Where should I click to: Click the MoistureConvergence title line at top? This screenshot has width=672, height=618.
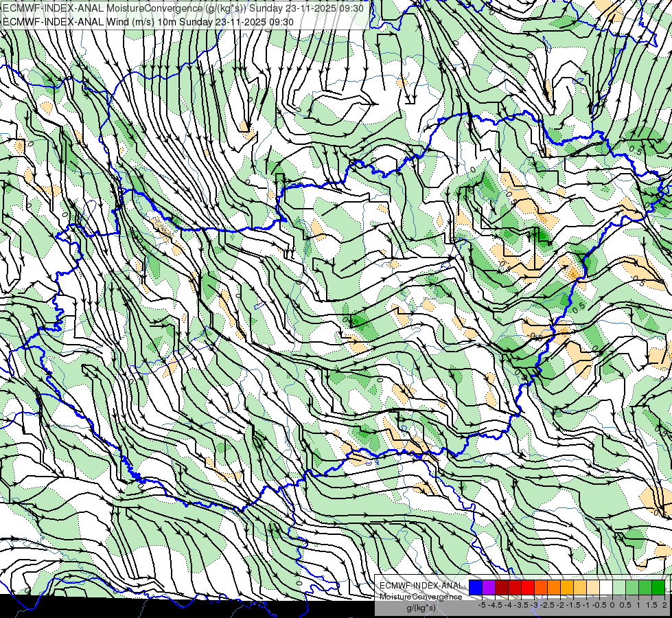183,8
